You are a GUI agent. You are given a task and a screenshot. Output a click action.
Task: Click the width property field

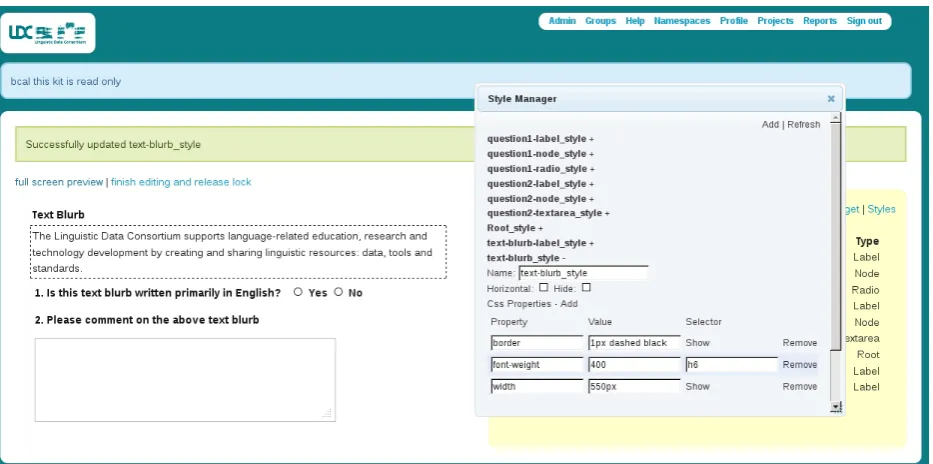(x=537, y=386)
